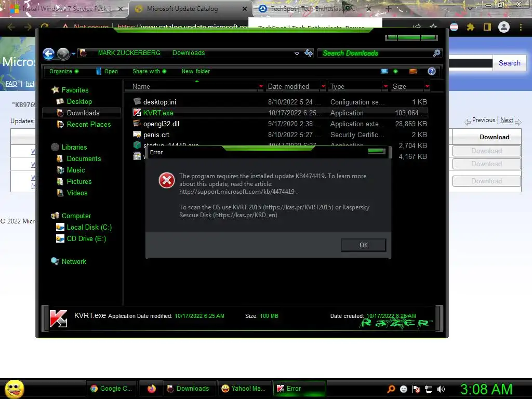Image resolution: width=532 pixels, height=399 pixels.
Task: Open the Name column filter dropdown
Action: point(261,87)
